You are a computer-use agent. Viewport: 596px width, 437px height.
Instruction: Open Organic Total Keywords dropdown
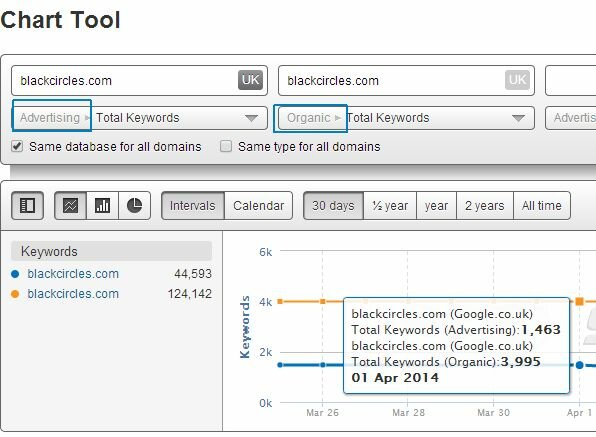click(x=406, y=118)
